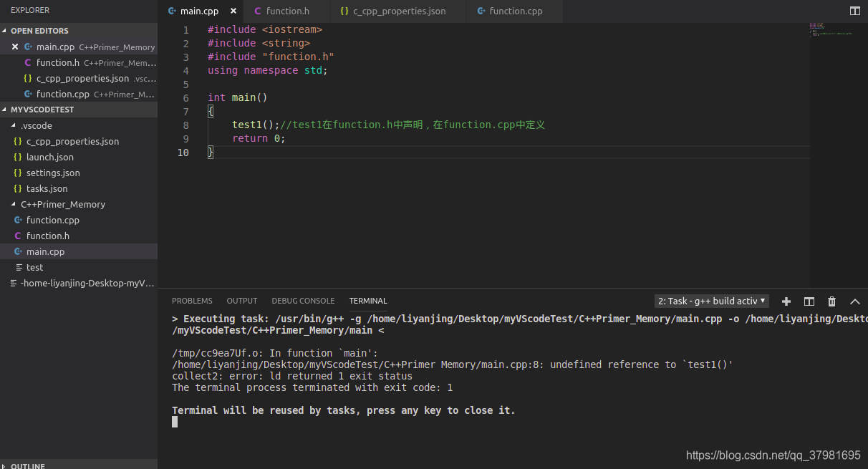
Task: Select main.cpp under C++Primer_Memory folder
Action: tap(79, 251)
